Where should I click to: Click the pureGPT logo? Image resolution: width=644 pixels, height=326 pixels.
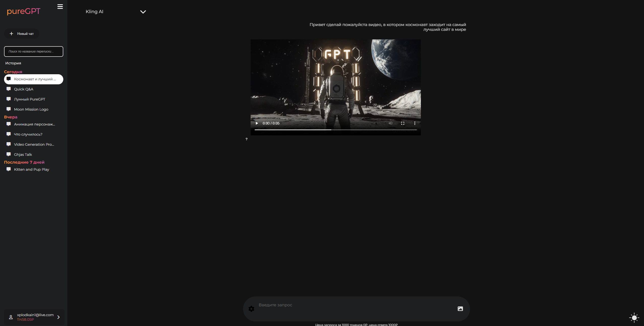pos(23,11)
